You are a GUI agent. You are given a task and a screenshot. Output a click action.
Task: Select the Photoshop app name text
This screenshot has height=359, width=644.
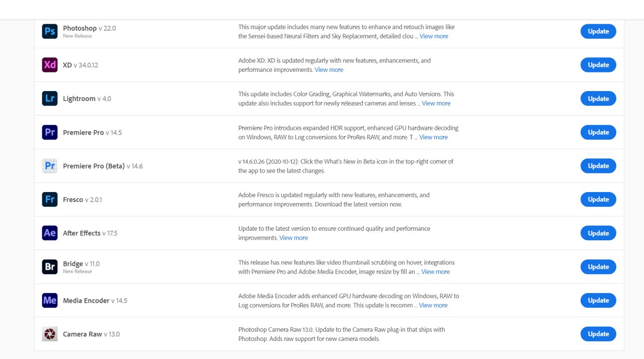coord(79,28)
